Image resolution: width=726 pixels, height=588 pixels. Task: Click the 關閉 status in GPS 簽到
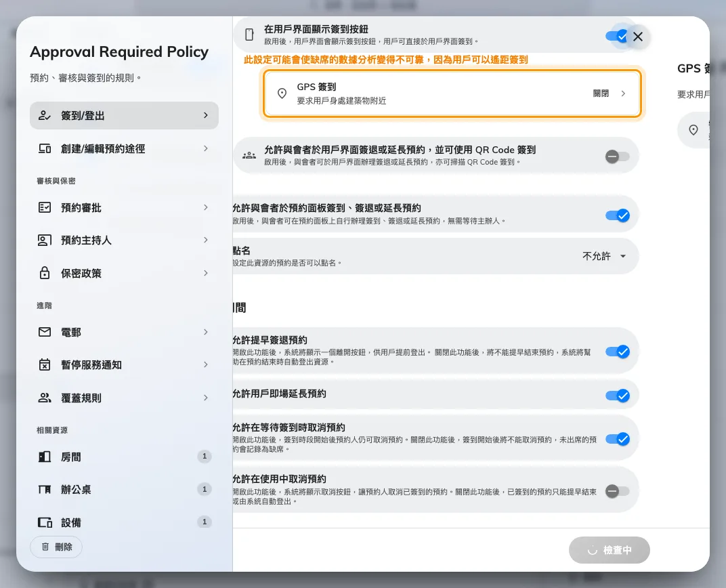[601, 93]
